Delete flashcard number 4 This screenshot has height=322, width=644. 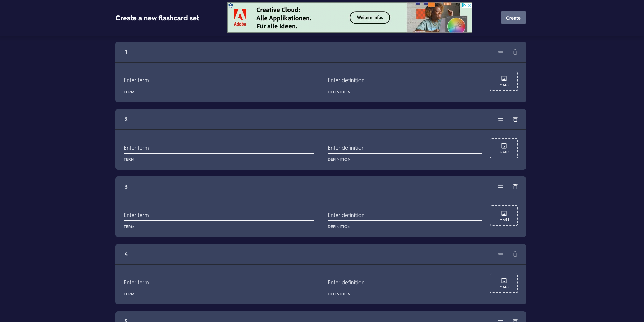(x=515, y=254)
